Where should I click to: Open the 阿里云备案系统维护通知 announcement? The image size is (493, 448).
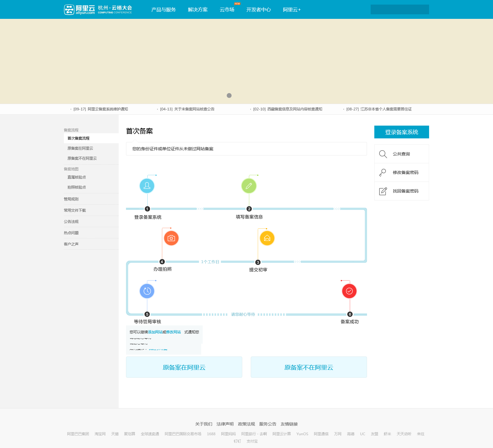click(108, 109)
